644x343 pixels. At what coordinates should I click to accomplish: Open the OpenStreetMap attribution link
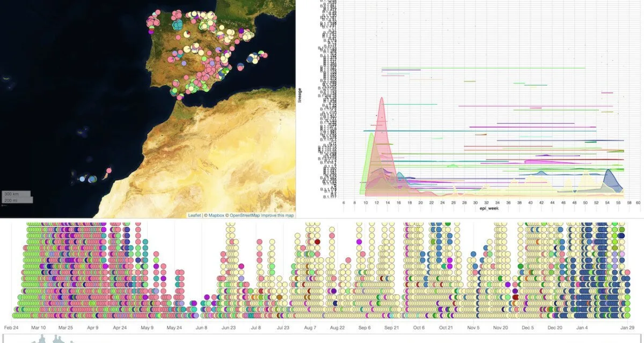point(245,215)
